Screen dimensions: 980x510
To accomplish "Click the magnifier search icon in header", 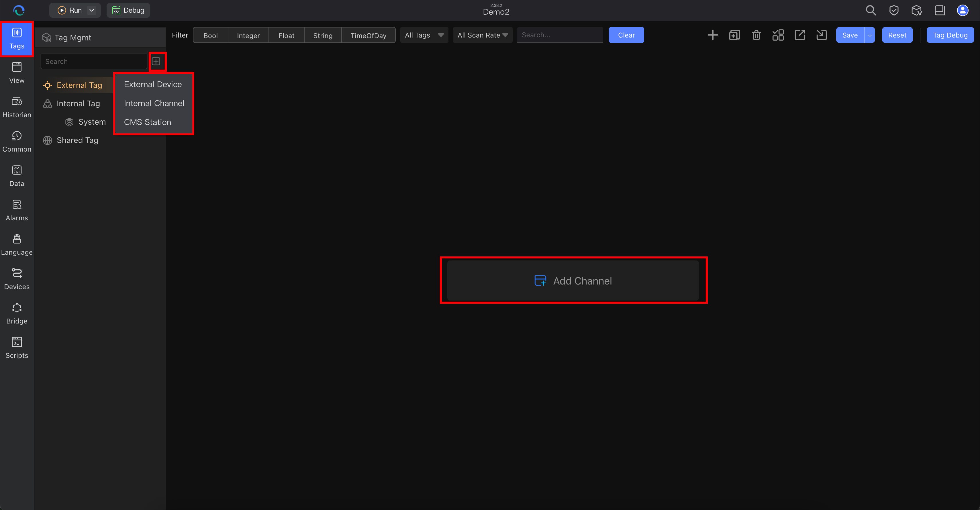I will pyautogui.click(x=871, y=10).
